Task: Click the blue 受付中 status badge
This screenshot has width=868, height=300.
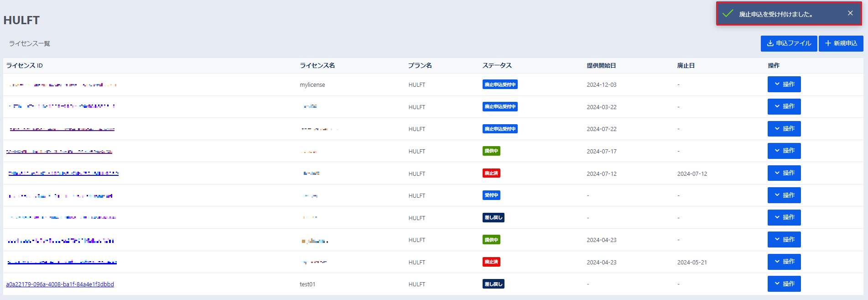Action: [491, 195]
